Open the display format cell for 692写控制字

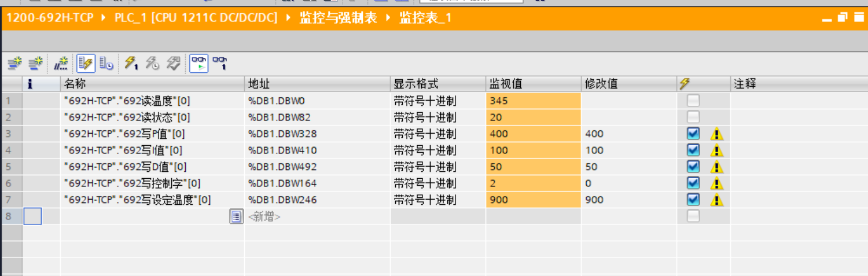coord(438,184)
